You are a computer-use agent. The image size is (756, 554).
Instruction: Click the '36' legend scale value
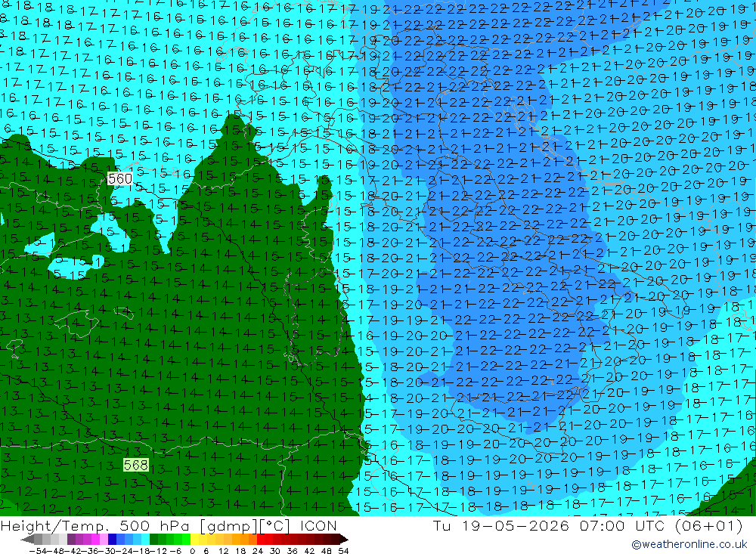coord(292,551)
